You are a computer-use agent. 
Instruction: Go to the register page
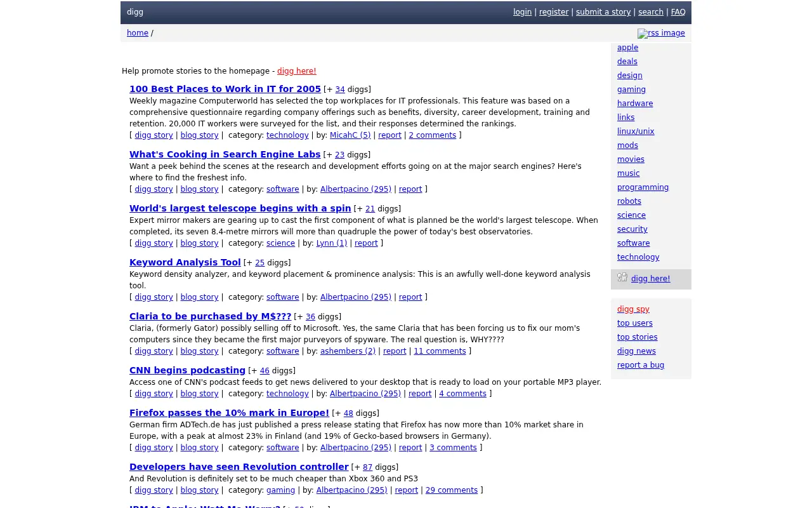tap(554, 12)
